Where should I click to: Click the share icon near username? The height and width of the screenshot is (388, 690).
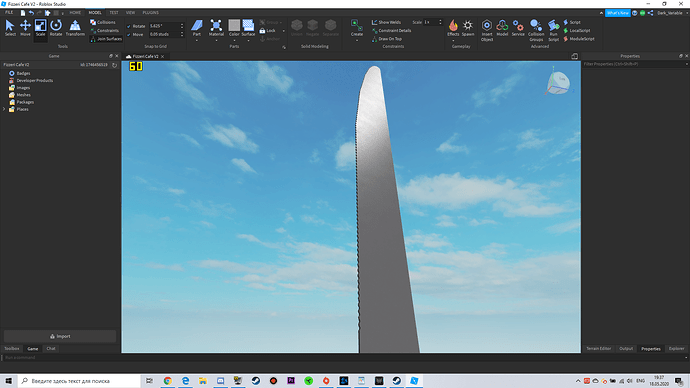[x=650, y=13]
